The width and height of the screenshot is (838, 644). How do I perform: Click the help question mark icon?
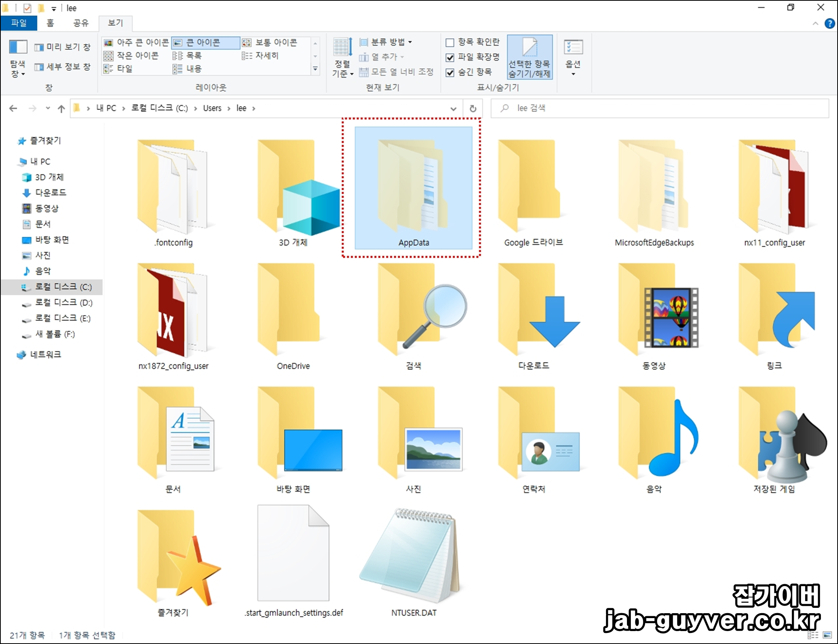click(x=830, y=24)
